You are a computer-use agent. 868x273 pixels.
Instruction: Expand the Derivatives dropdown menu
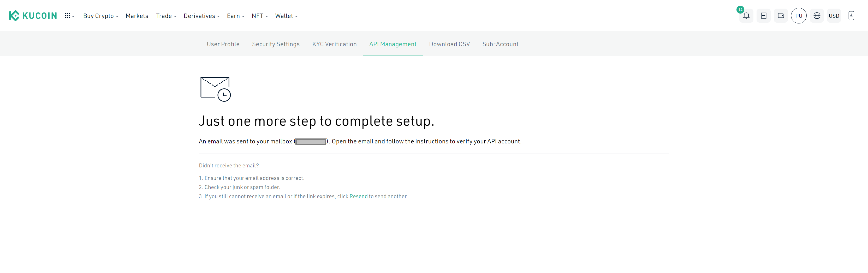pyautogui.click(x=201, y=16)
